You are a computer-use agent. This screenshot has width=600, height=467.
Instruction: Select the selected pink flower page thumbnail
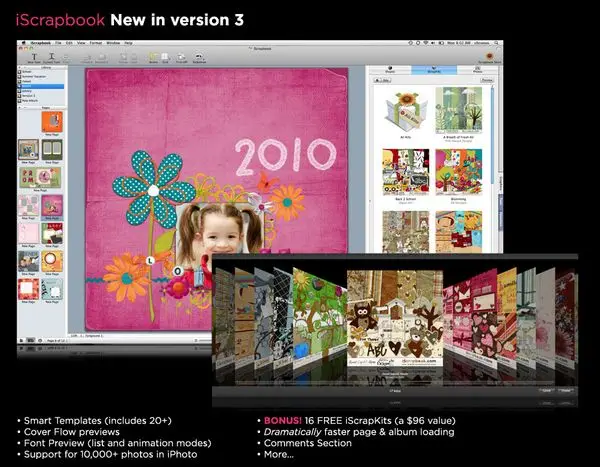click(52, 206)
